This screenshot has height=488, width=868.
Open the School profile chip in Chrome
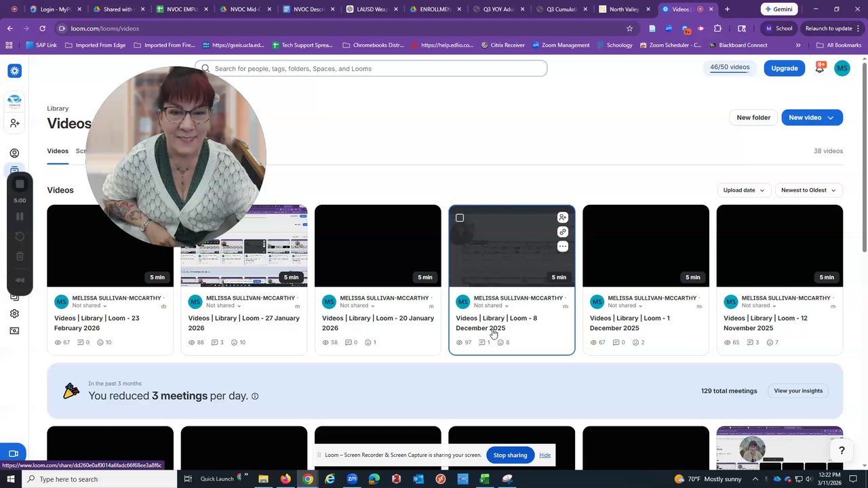coord(778,28)
